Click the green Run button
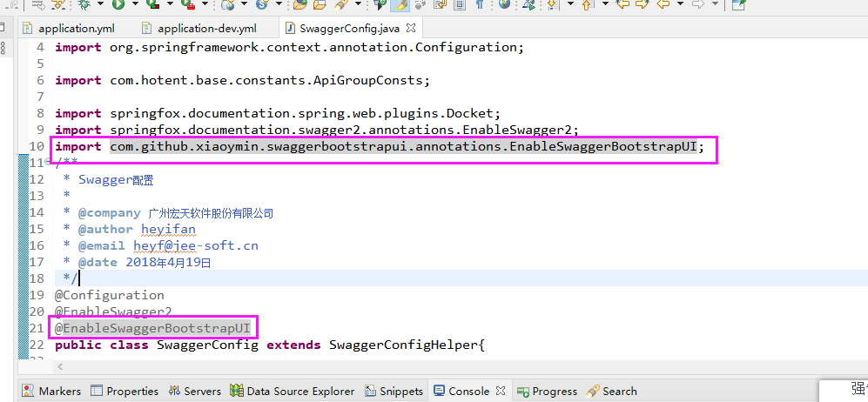 [118, 4]
